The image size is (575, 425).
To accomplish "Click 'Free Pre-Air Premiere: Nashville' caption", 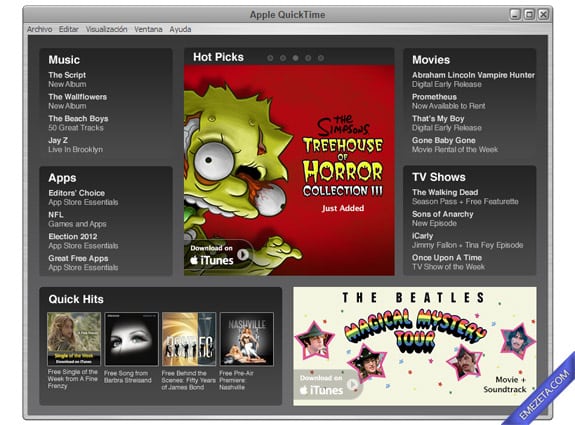I will coord(236,380).
